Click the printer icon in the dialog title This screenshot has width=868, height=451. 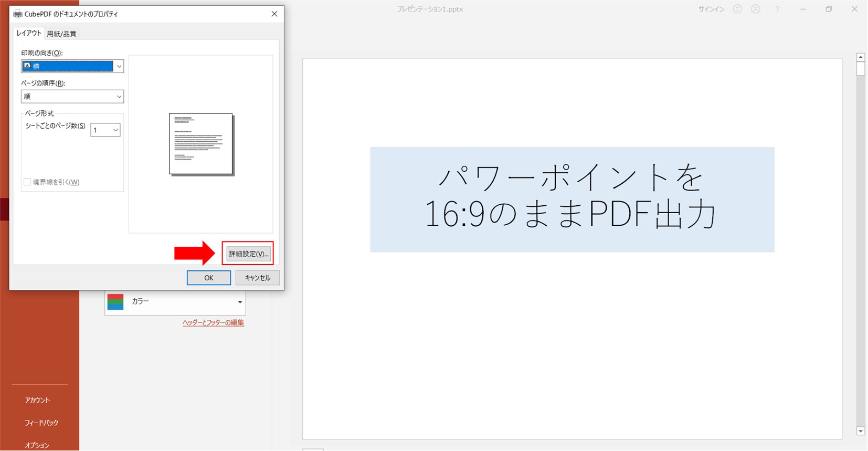pos(17,14)
